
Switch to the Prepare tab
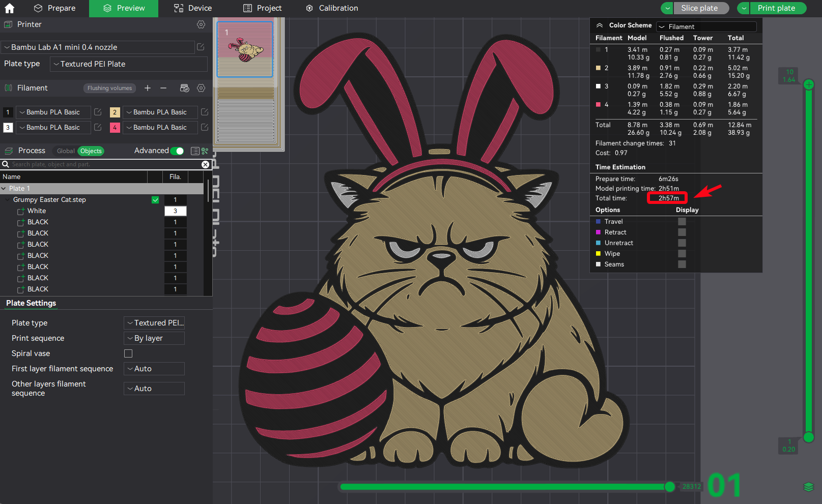point(54,8)
